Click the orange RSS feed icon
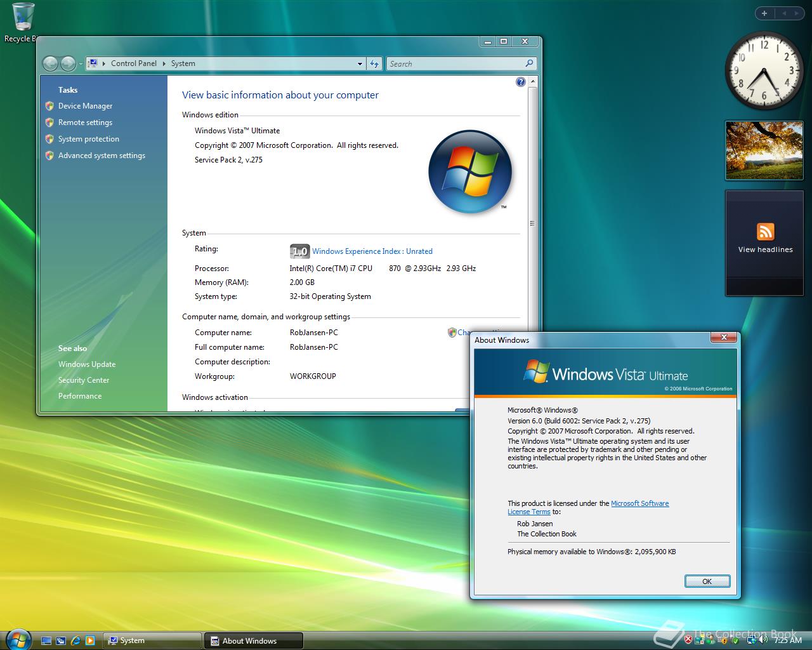 (766, 231)
